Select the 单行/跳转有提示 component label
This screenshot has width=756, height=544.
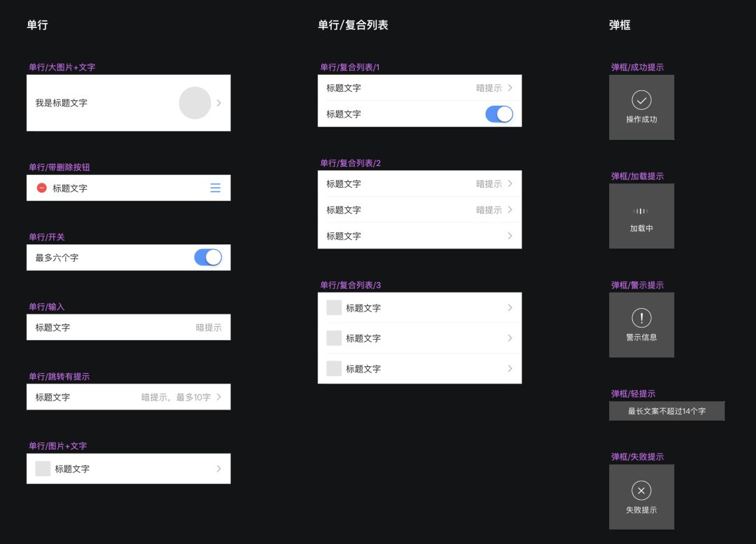tap(59, 376)
